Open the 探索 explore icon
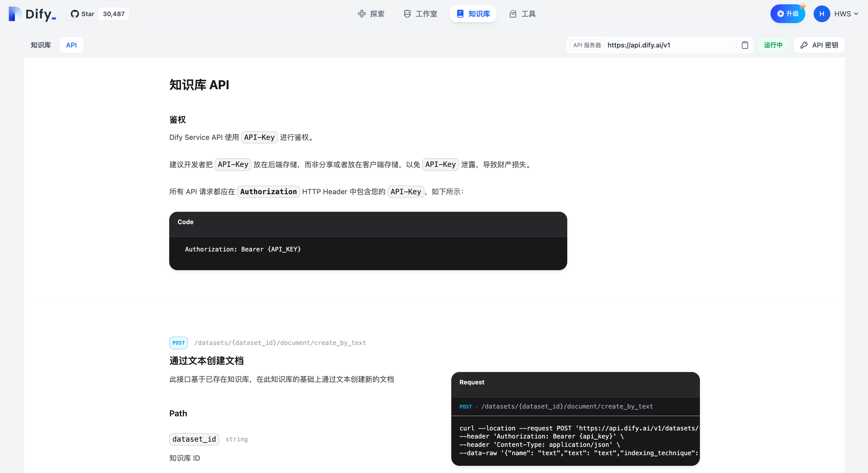Image resolution: width=868 pixels, height=473 pixels. [361, 14]
